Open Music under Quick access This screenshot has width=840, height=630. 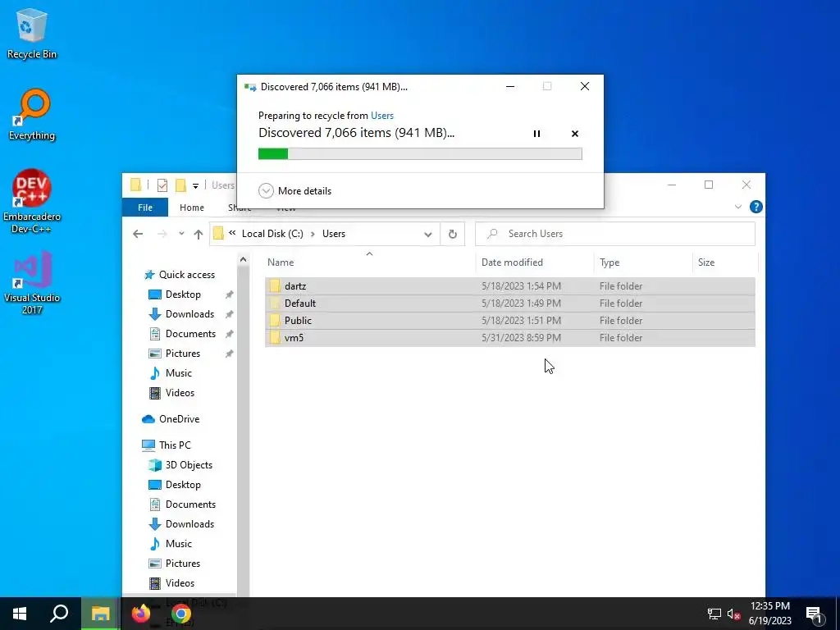178,373
